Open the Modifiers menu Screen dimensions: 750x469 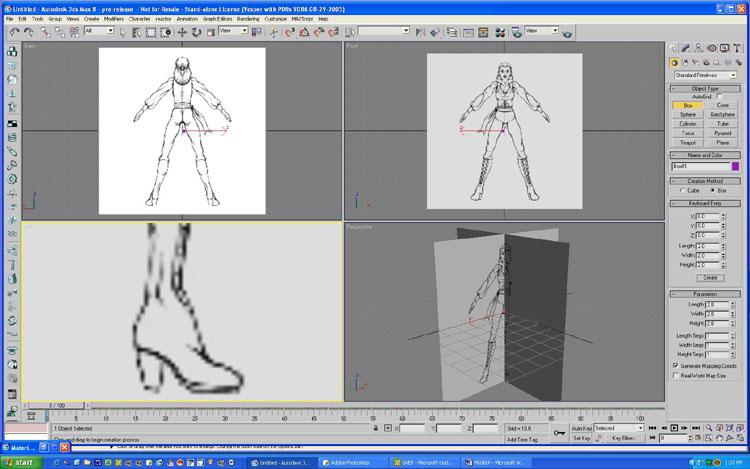(113, 19)
